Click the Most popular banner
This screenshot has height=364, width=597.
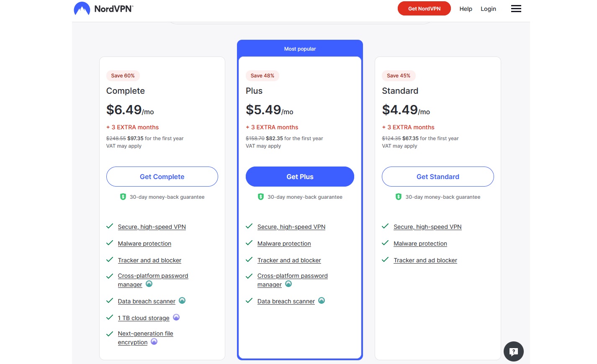[x=300, y=49]
